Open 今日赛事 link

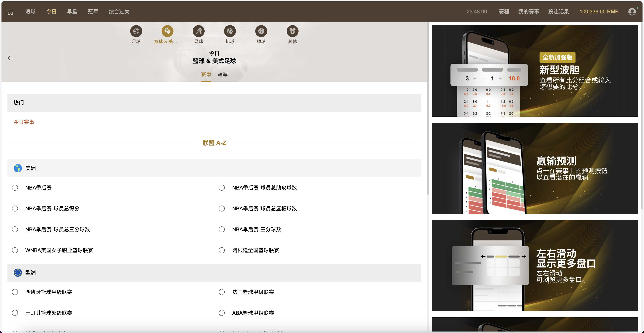(x=24, y=122)
